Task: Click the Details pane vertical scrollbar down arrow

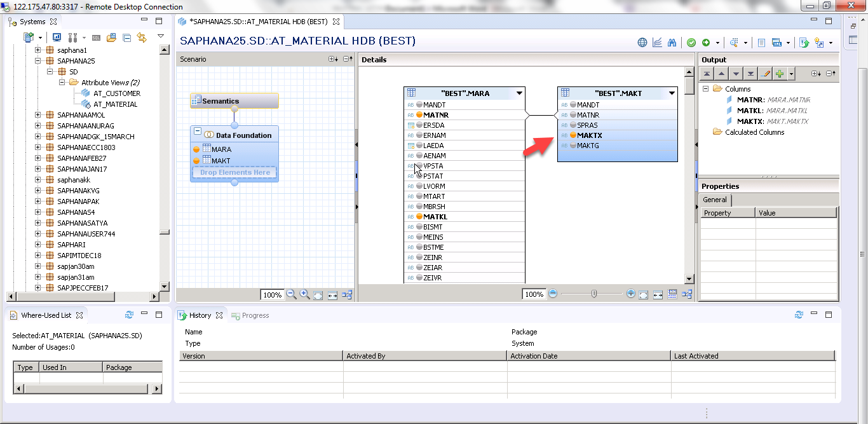Action: (689, 279)
